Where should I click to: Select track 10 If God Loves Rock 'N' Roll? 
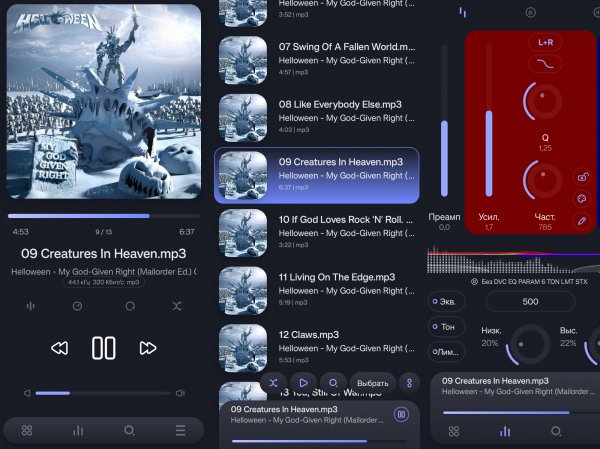pos(317,233)
